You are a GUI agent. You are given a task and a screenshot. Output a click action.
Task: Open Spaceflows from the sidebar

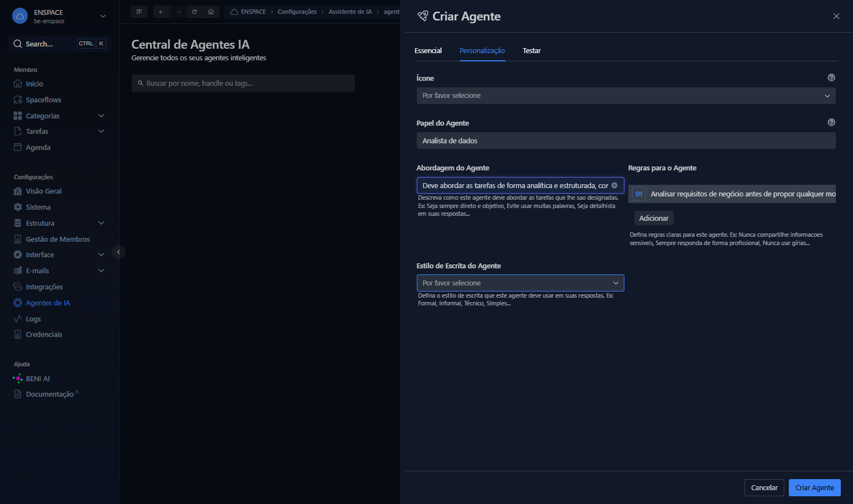pos(43,100)
